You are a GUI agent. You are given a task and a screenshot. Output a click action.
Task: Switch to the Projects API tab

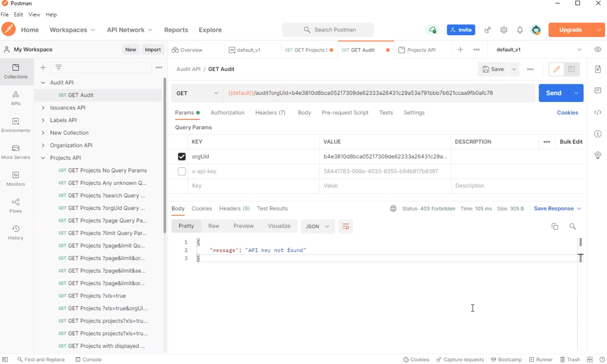[x=421, y=50]
